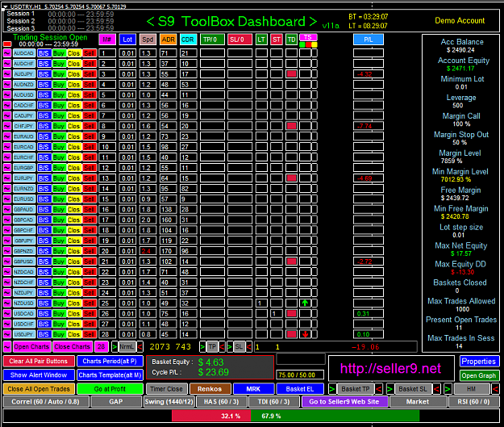This screenshot has height=427, width=504.
Task: Click the green arrow left of Basket SL
Action: tap(389, 389)
